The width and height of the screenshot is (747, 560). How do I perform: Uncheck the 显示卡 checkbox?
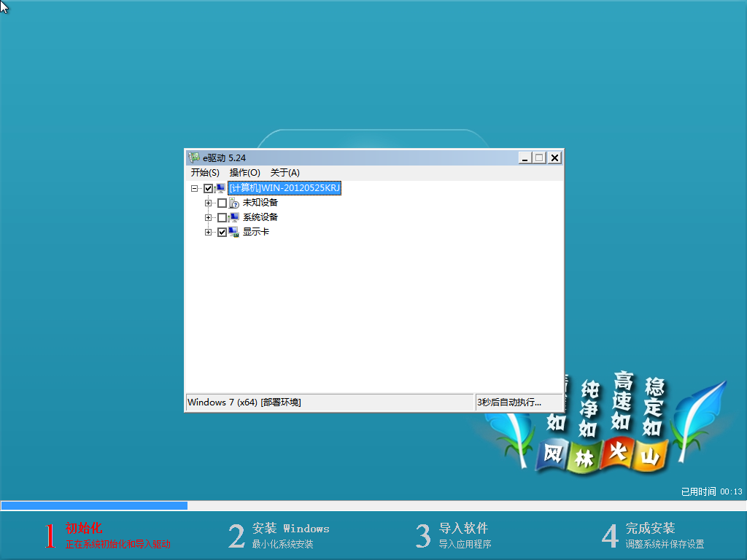point(222,233)
